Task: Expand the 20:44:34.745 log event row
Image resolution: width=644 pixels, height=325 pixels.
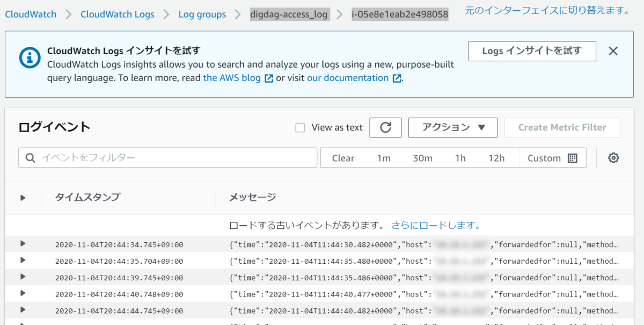Action: (23, 244)
